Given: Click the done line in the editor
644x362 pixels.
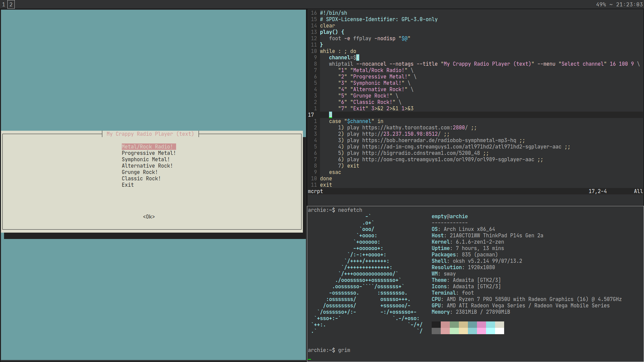Looking at the screenshot, I should [326, 179].
